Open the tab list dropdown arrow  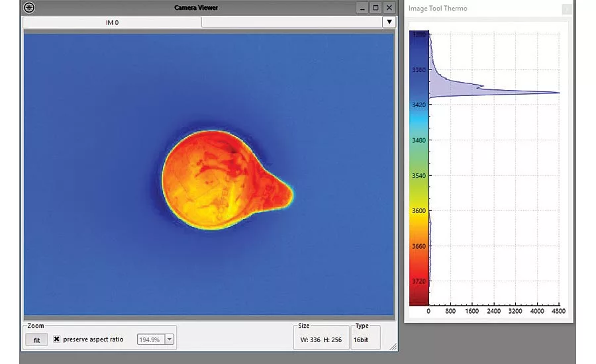[389, 22]
